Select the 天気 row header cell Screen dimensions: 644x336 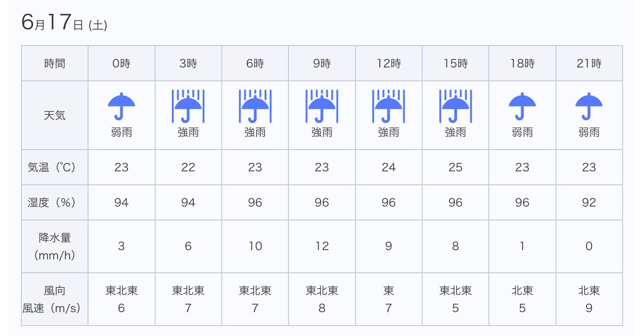tap(55, 115)
